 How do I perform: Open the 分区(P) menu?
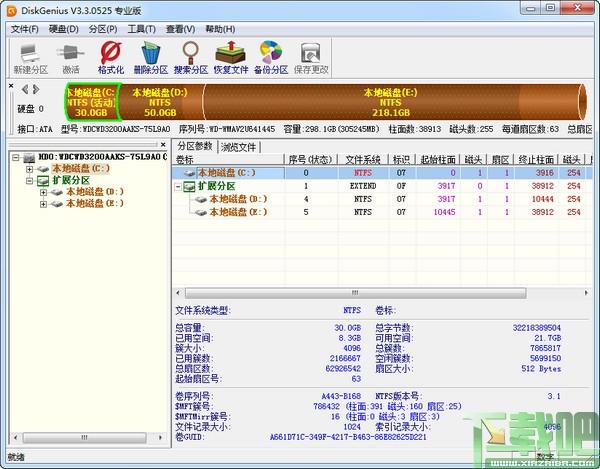(103, 29)
